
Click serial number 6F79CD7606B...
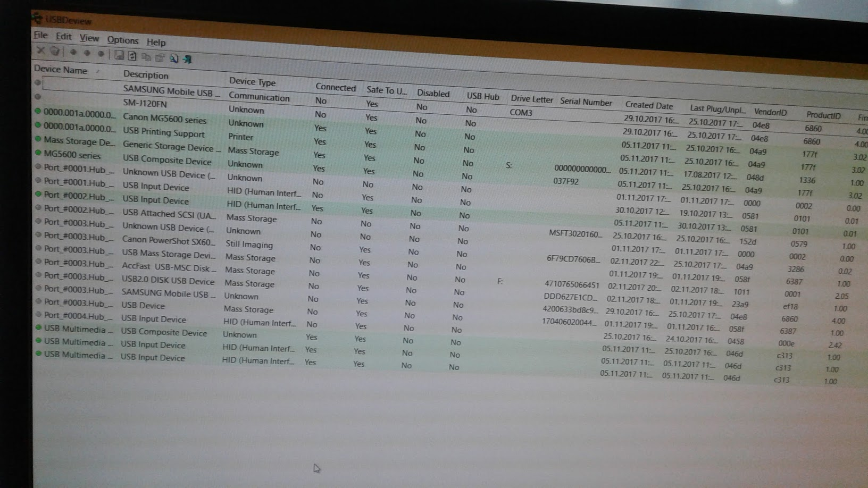[x=573, y=259]
